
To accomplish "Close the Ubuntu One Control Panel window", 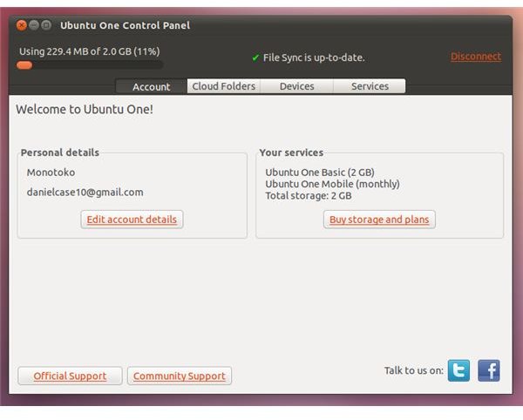I will (x=22, y=25).
